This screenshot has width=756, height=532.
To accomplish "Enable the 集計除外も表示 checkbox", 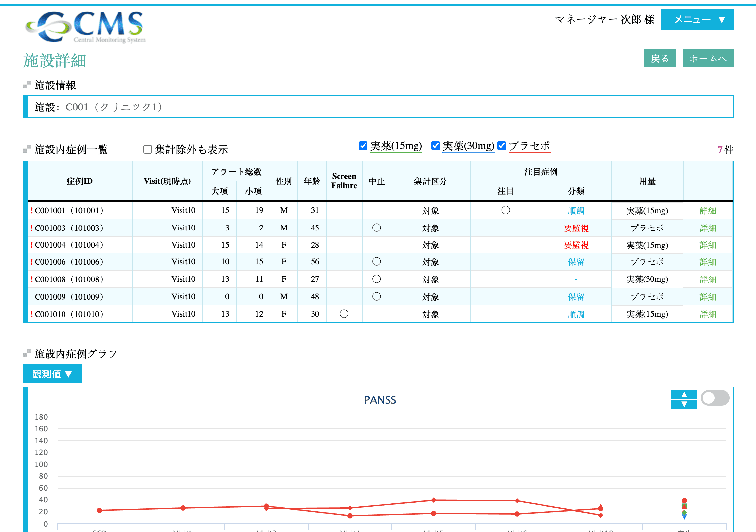I will click(x=147, y=149).
